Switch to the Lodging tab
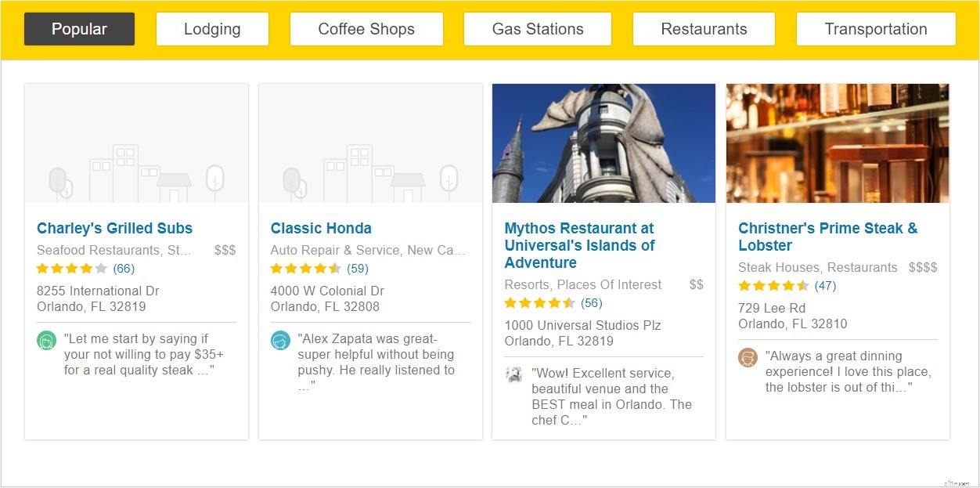The width and height of the screenshot is (980, 488). [x=212, y=29]
